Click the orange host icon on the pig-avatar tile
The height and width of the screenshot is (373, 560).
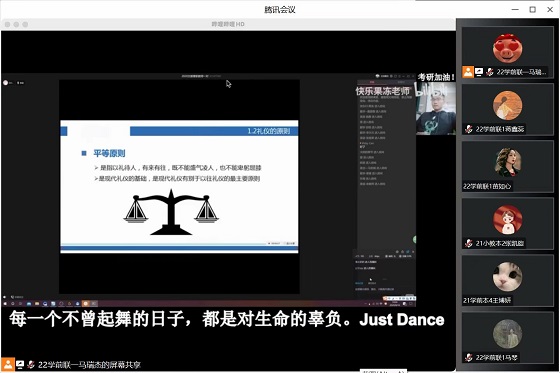point(468,72)
